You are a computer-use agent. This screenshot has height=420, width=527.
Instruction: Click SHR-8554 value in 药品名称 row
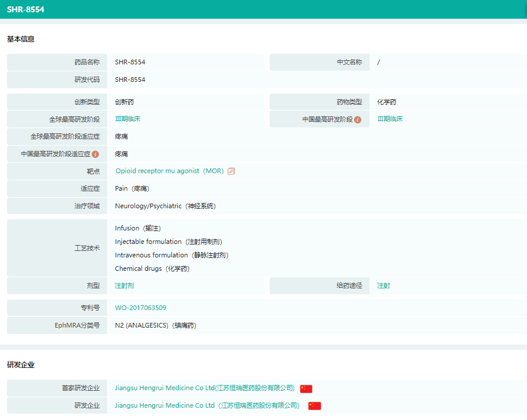pyautogui.click(x=130, y=62)
